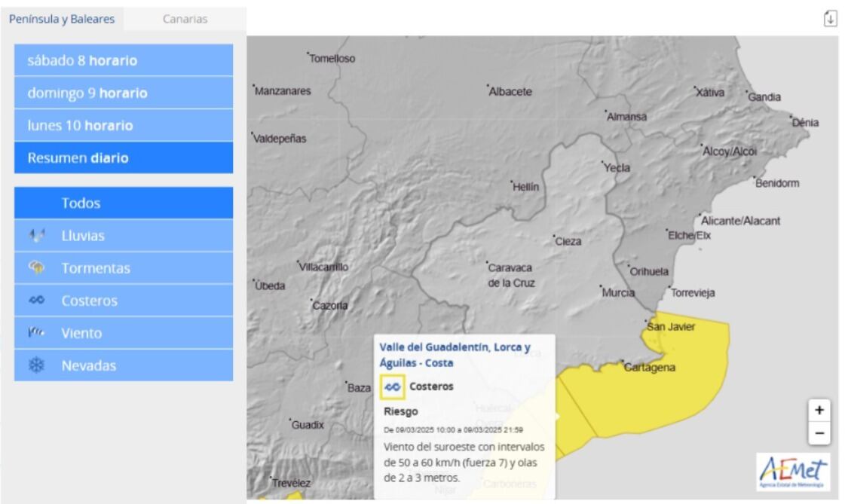Viewport: 845px width, 504px height.
Task: Zoom out with the minus button
Action: (819, 434)
